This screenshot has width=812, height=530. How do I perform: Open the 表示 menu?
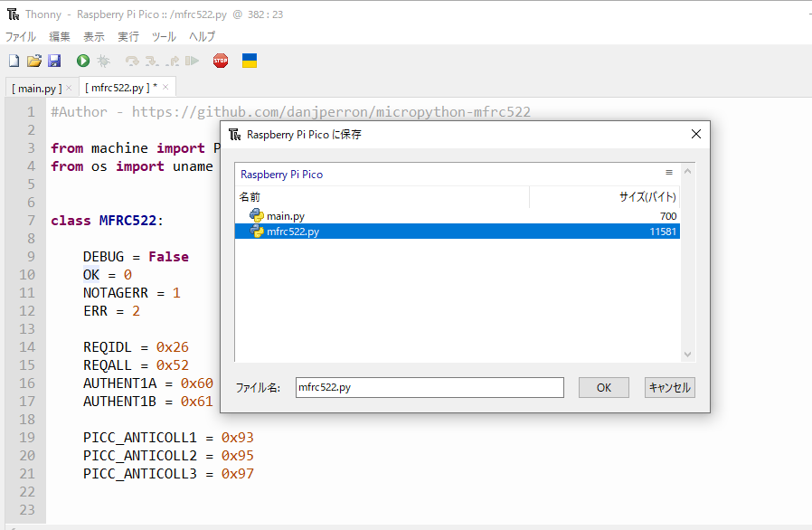click(x=94, y=37)
